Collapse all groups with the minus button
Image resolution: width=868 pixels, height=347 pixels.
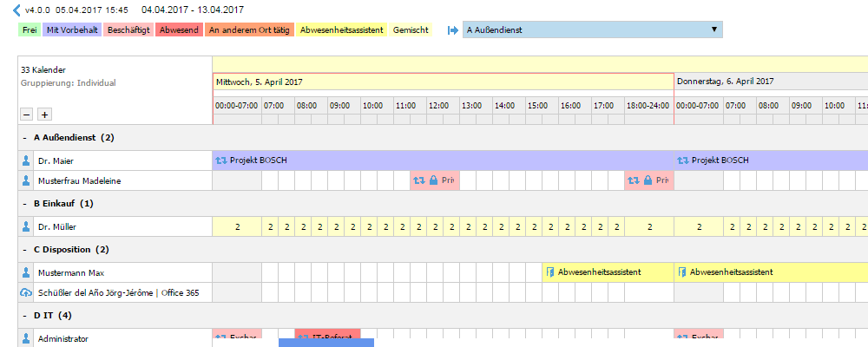coord(27,115)
